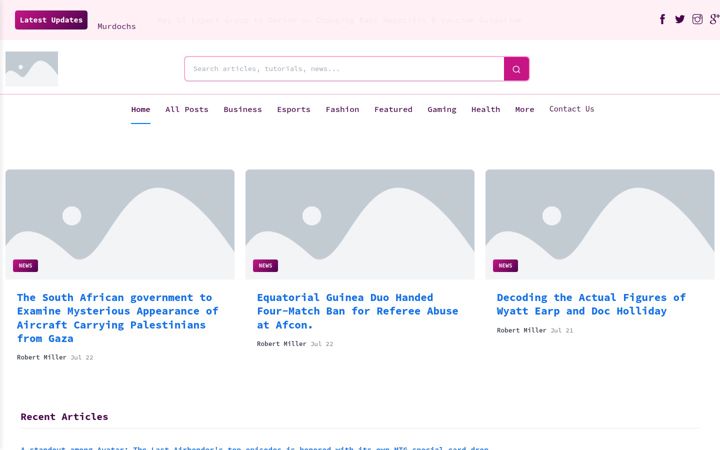Click author Robert Miller under Equatorial Guinea article
720x450 pixels.
(x=281, y=343)
